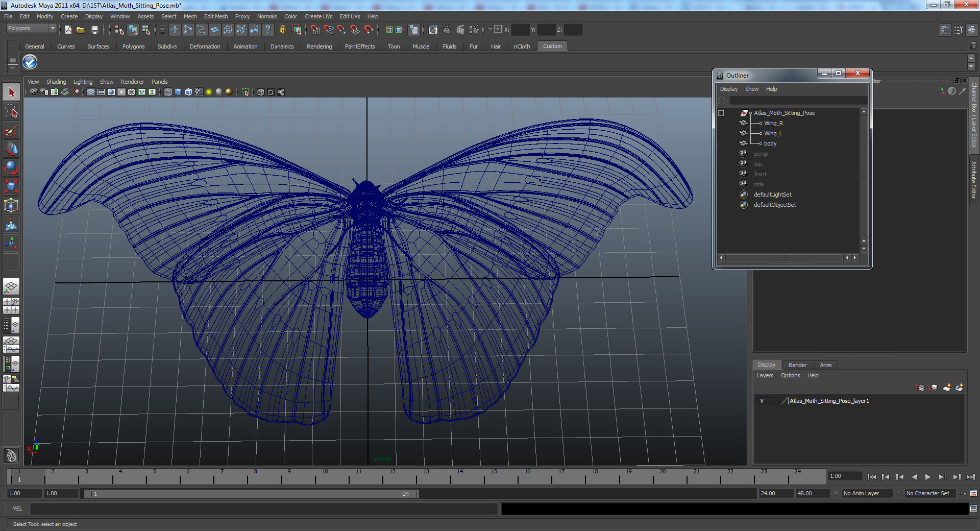Switch to the Rendering shelf tab
This screenshot has width=980, height=531.
(x=319, y=46)
